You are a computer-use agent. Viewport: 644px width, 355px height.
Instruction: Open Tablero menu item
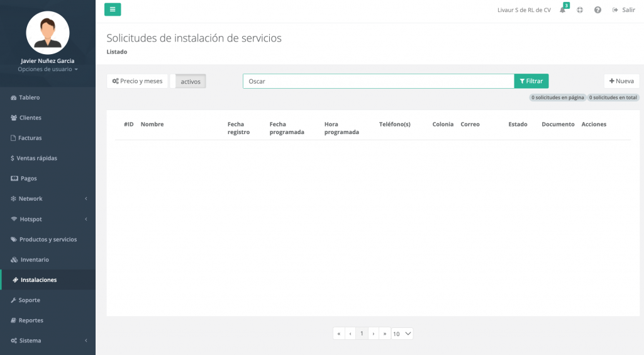click(48, 98)
